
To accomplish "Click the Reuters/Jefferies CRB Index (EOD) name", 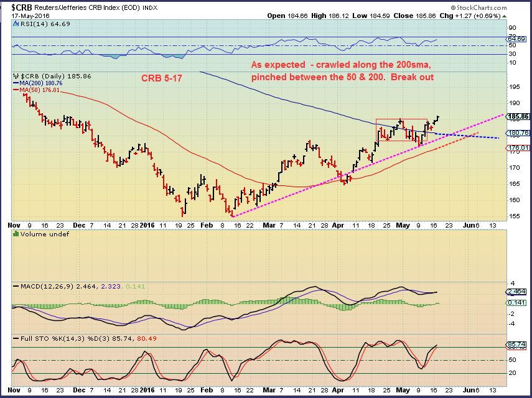I will [x=87, y=7].
